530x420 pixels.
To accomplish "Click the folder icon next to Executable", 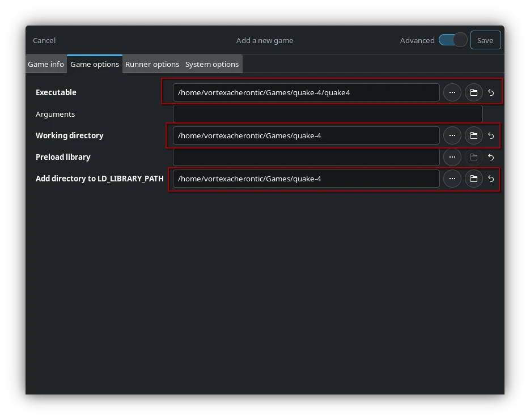I will click(x=474, y=92).
